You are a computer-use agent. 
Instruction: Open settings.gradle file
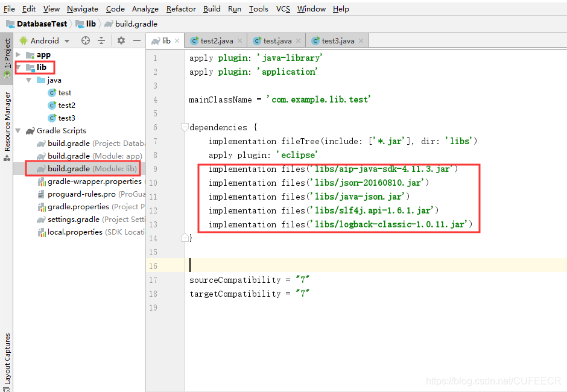pos(90,219)
